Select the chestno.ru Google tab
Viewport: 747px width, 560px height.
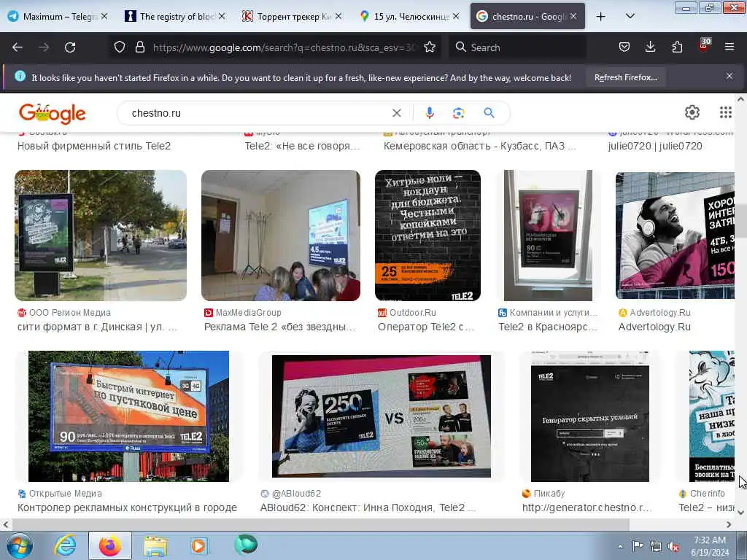click(527, 16)
